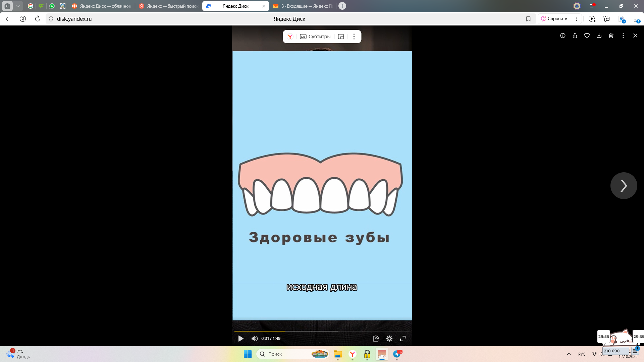
Task: Switch to the Яндекс Диск tab
Action: 235,6
